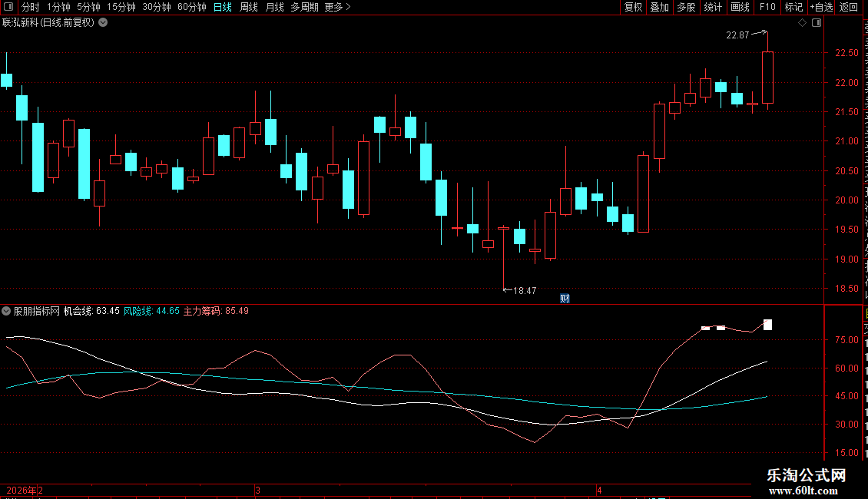The width and height of the screenshot is (868, 499).
Task: Click the 返回 back button
Action: point(848,7)
